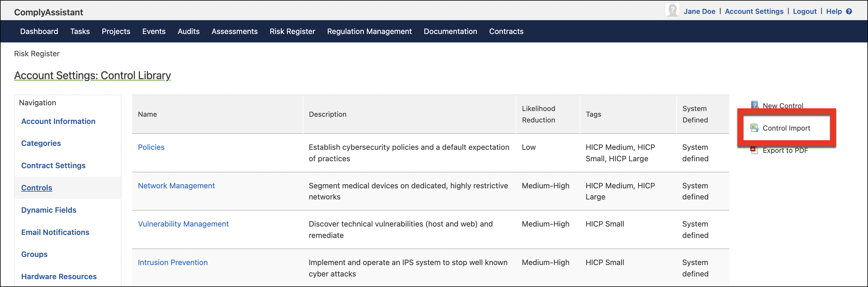Viewport: 868px width, 287px height.
Task: Select Groups in navigation
Action: pos(34,254)
